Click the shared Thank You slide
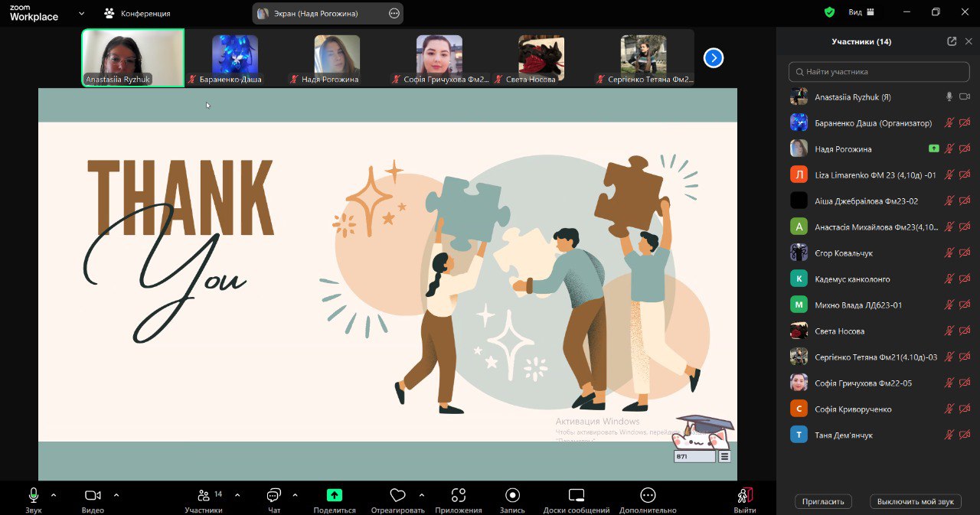The height and width of the screenshot is (515, 980). [387, 284]
